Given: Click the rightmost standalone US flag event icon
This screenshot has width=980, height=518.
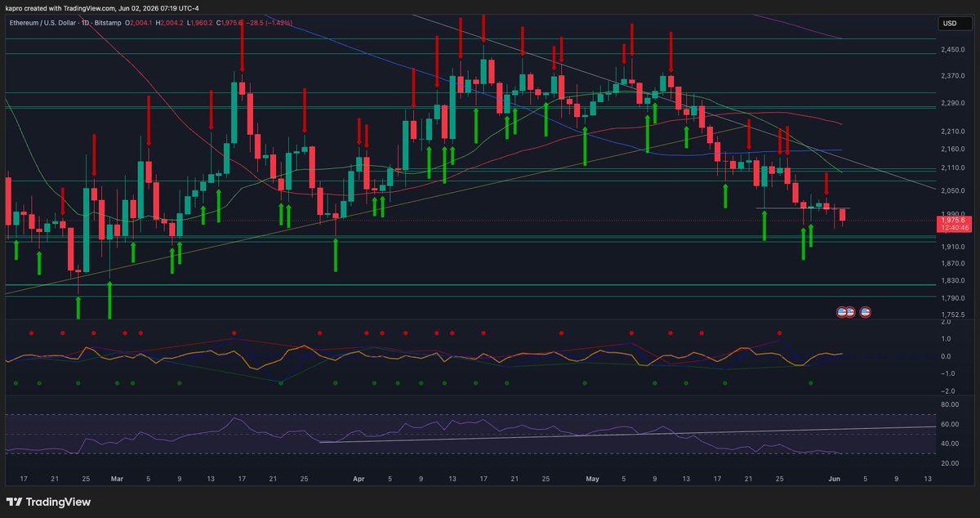Looking at the screenshot, I should pyautogui.click(x=865, y=311).
